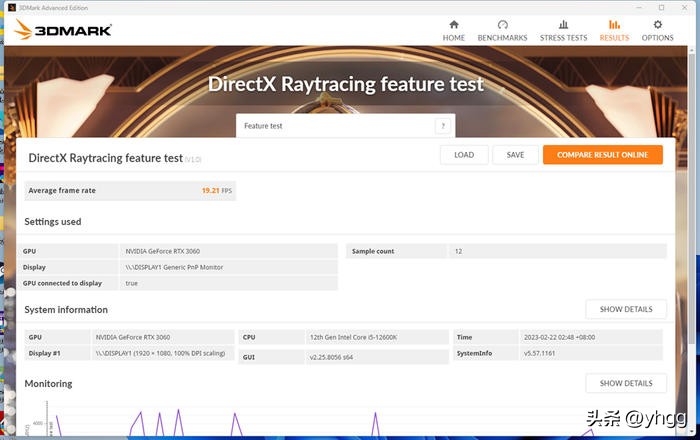Screen dimensions: 700x440
Task: Close the 3DMark Advanced Edition window
Action: (687, 7)
